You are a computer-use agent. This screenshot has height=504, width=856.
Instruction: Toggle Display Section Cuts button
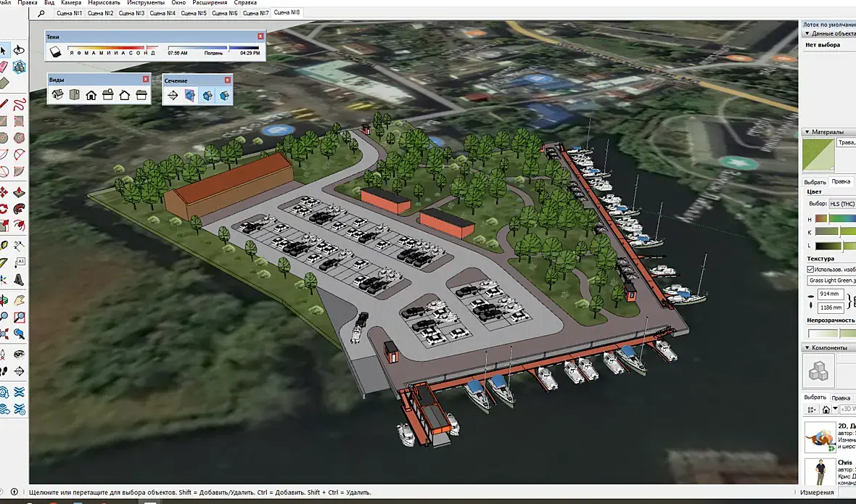point(207,96)
